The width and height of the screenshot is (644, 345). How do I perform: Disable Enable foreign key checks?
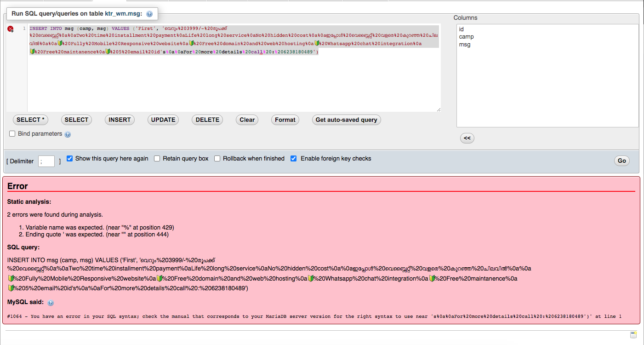pos(294,158)
